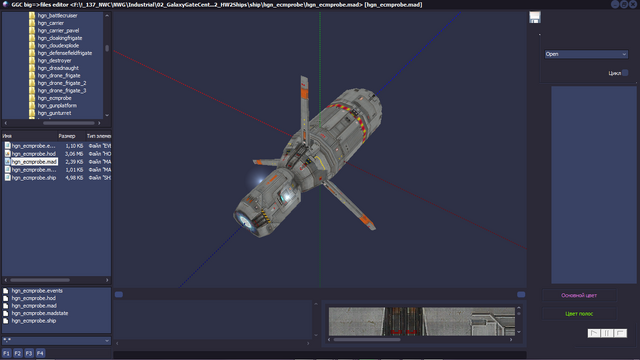Click the diagonal stripe pattern icon
640x360 pixels.
coord(594,333)
